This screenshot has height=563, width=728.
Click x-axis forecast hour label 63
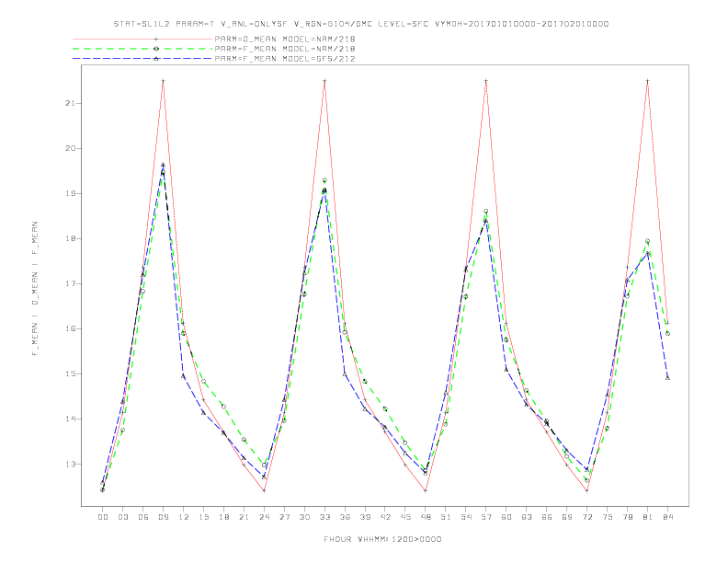pos(527,517)
